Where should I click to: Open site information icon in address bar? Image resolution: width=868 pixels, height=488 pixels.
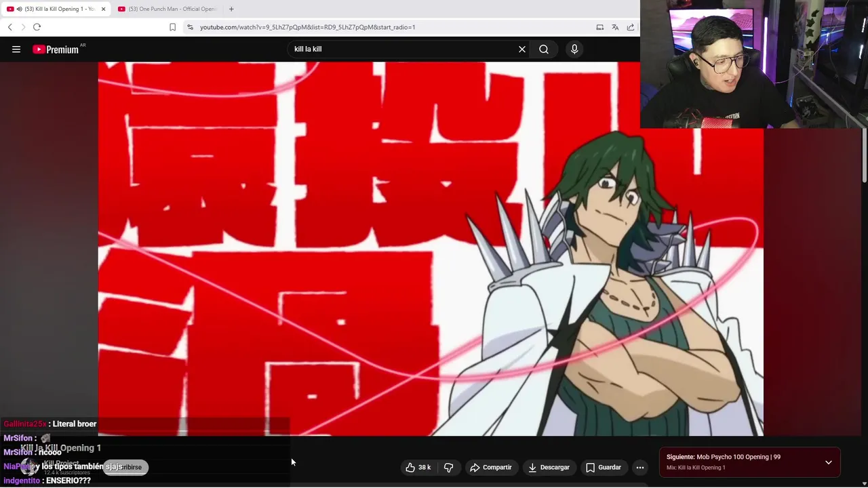click(x=191, y=27)
